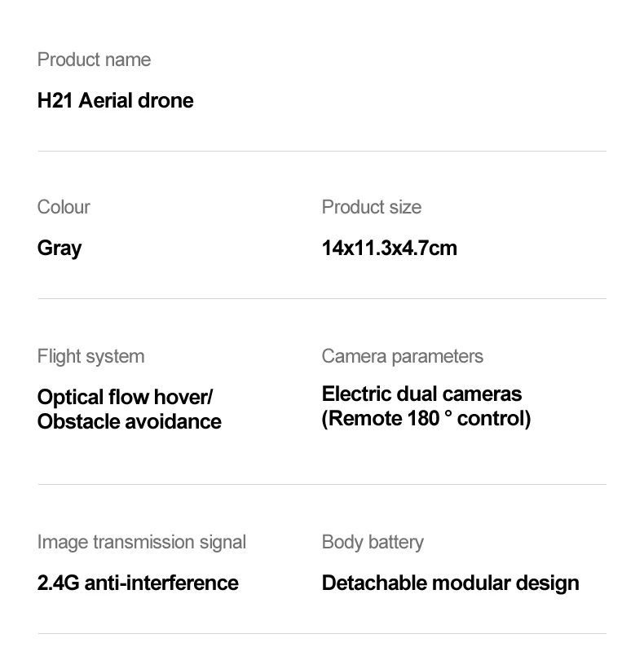
Task: Select the 'Gray' colour value
Action: click(x=60, y=249)
